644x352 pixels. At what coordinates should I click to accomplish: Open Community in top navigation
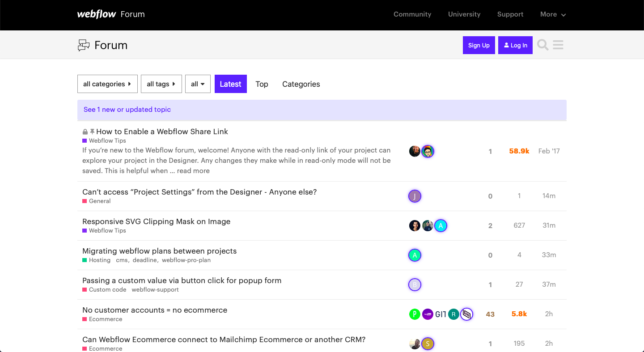pyautogui.click(x=412, y=14)
